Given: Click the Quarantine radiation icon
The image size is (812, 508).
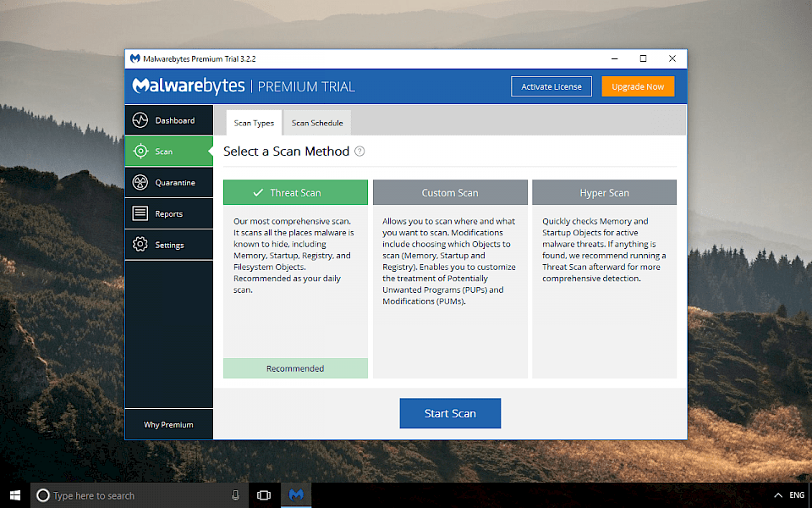Looking at the screenshot, I should tap(140, 183).
